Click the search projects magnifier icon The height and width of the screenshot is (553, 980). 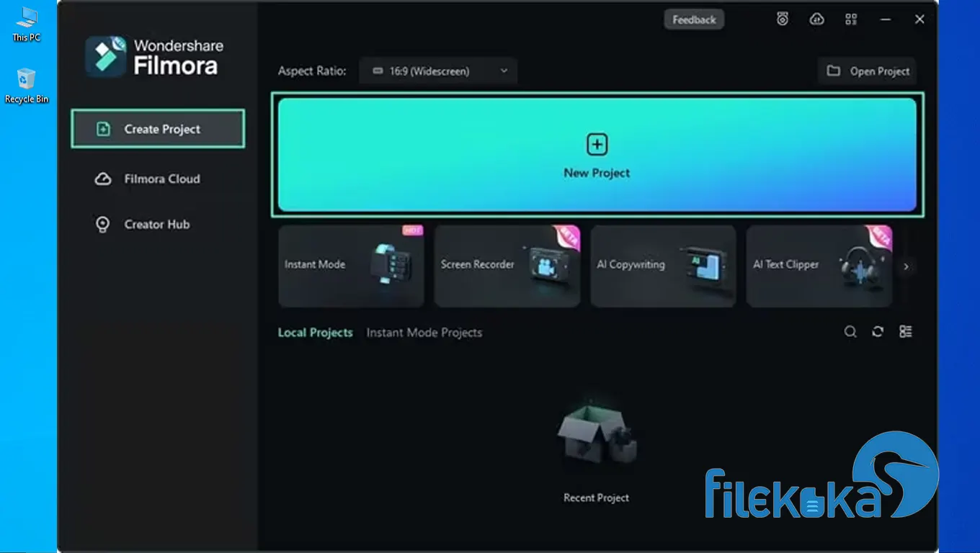850,331
